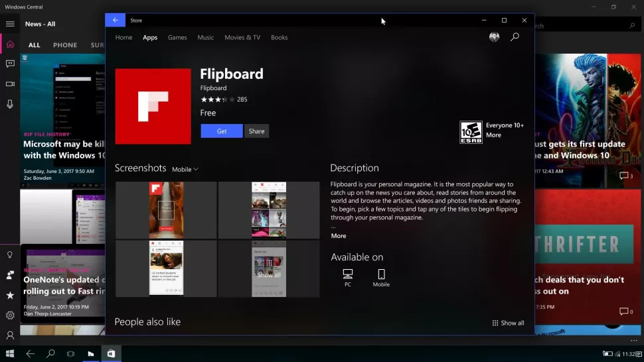Open favorites star in Windows Central sidebar
This screenshot has width=644, height=362.
10,295
